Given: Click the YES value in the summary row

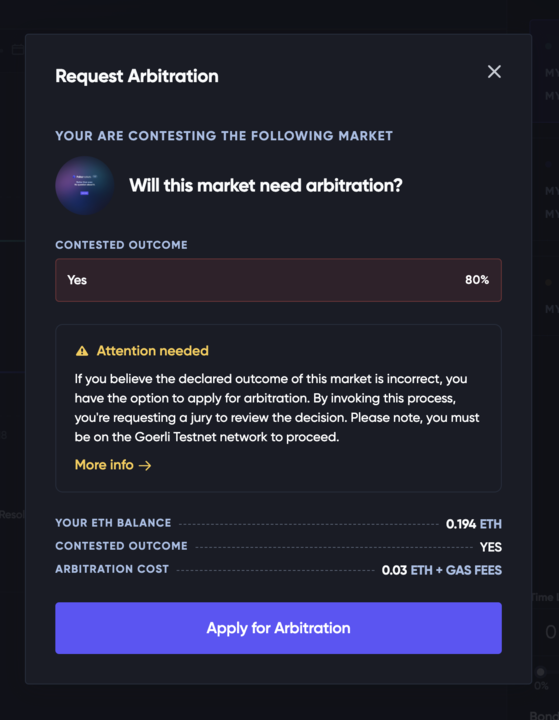Looking at the screenshot, I should click(491, 547).
